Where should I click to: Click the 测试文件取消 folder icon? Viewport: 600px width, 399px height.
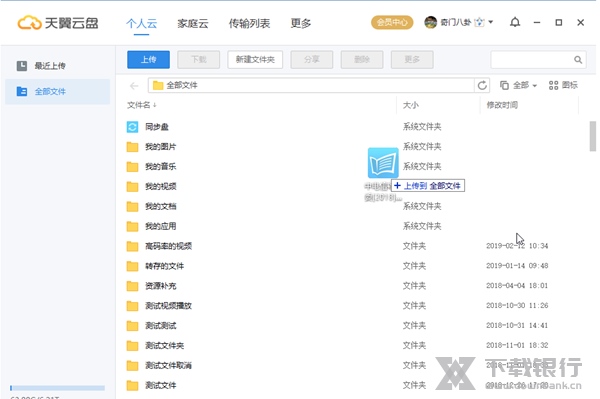(132, 366)
